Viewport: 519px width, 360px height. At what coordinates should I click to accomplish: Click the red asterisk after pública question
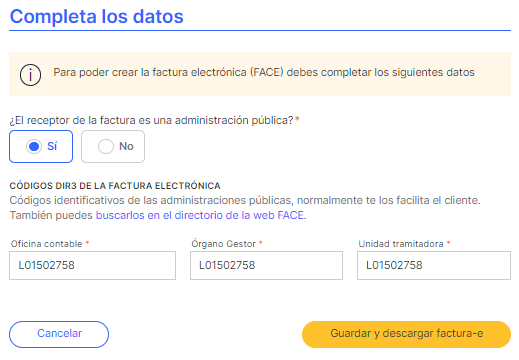point(297,119)
